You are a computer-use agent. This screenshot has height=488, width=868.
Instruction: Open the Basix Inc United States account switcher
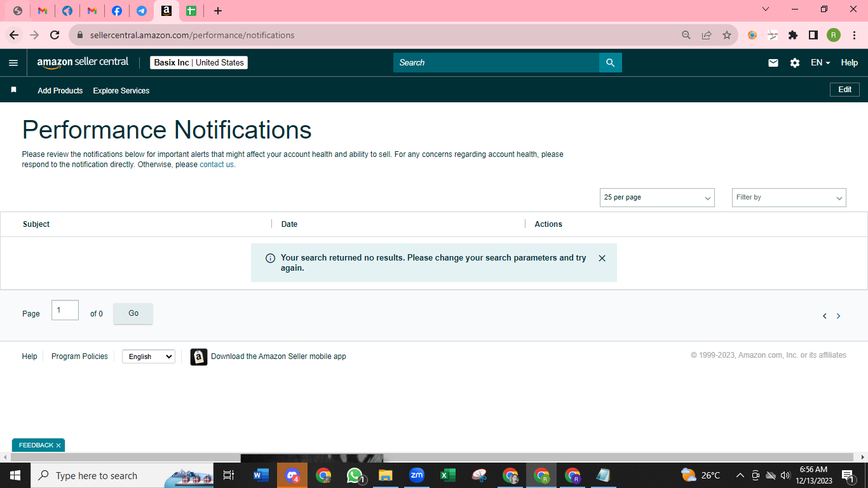point(199,62)
